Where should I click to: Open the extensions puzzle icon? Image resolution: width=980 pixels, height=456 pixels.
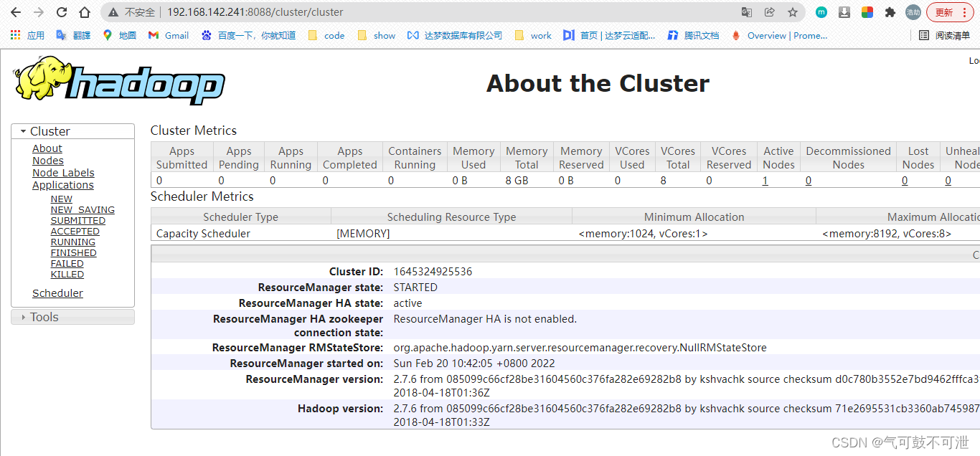(x=890, y=12)
